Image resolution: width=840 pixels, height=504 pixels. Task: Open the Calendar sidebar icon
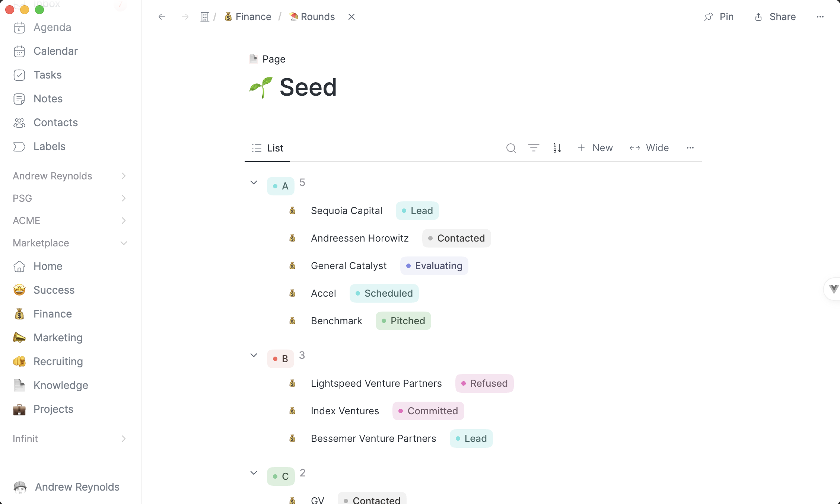19,51
